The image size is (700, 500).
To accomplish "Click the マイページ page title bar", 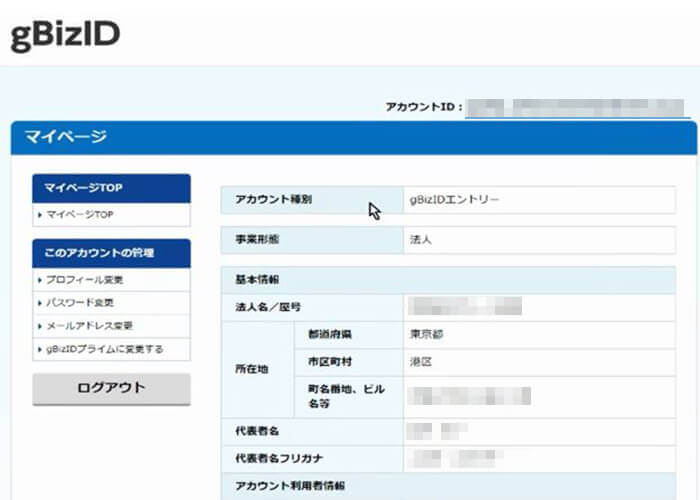I will 354,138.
